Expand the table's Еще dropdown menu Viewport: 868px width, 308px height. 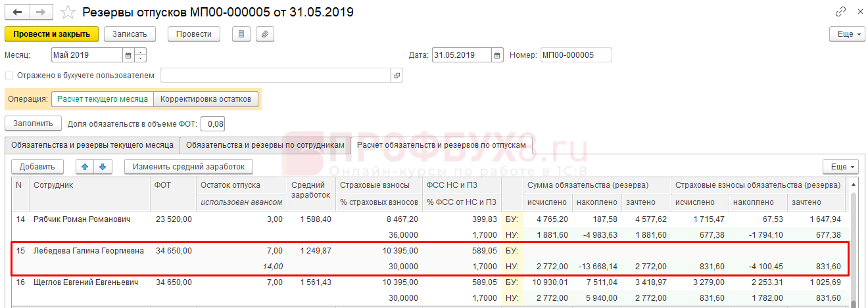click(x=840, y=167)
